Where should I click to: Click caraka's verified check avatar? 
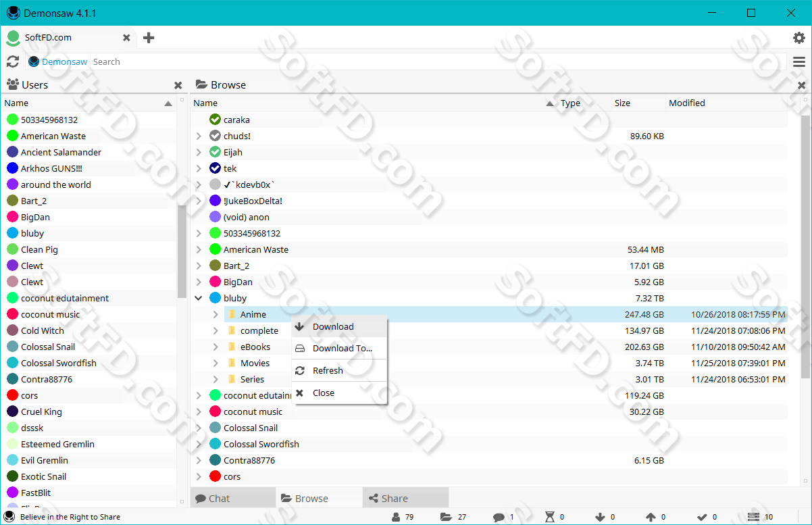[215, 120]
